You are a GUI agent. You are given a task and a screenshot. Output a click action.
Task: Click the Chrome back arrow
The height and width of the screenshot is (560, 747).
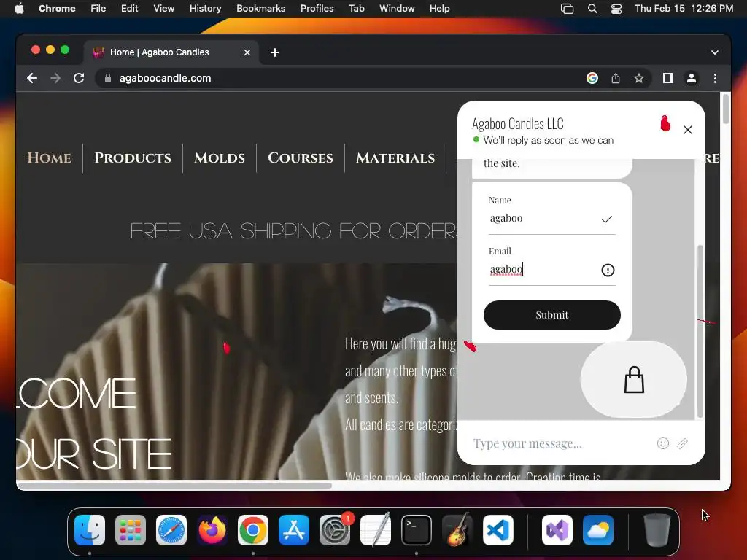click(32, 78)
